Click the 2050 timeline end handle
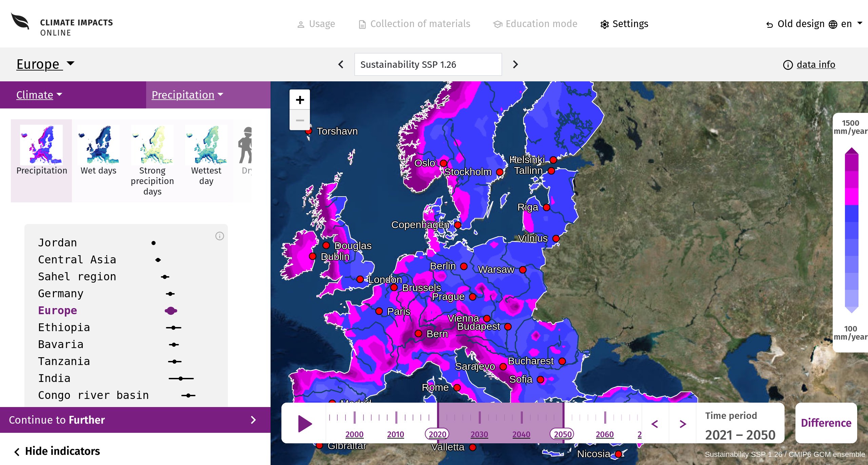 point(563,434)
